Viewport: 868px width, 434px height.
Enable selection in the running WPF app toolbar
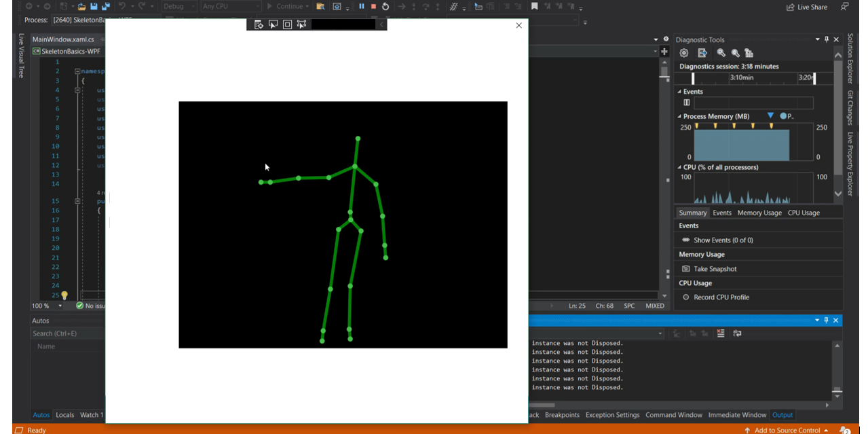273,24
